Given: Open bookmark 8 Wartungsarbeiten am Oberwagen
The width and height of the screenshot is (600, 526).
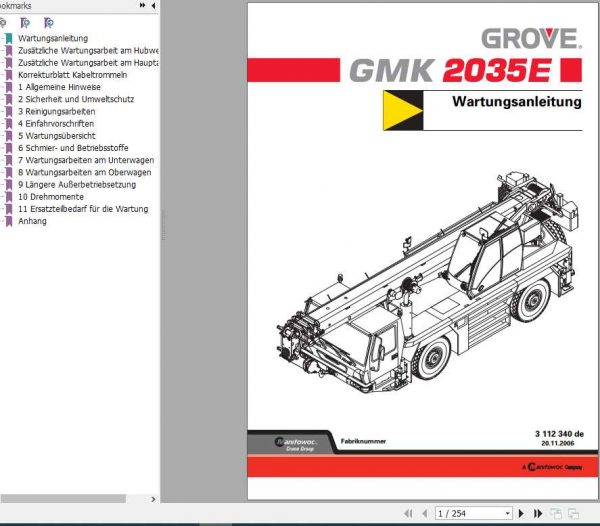Looking at the screenshot, I should [85, 173].
